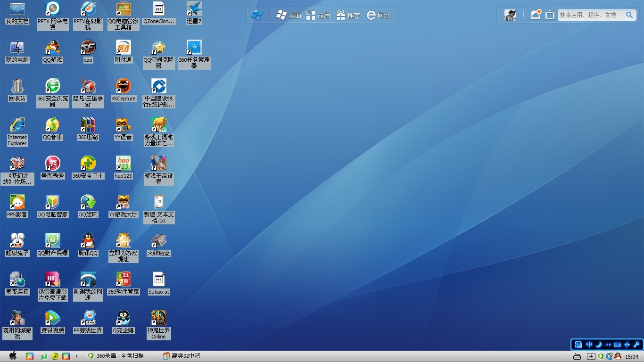
Task: Open the Q宠企鹅 shortcut
Action: click(123, 322)
